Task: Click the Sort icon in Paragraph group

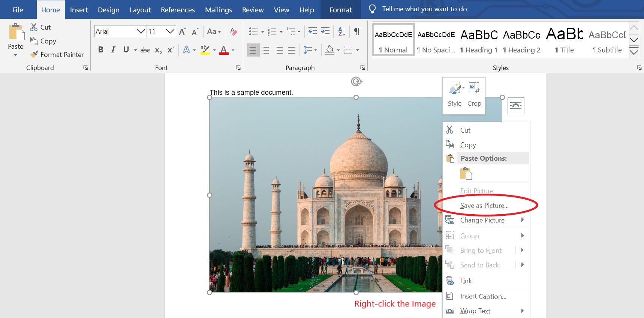Action: point(341,31)
